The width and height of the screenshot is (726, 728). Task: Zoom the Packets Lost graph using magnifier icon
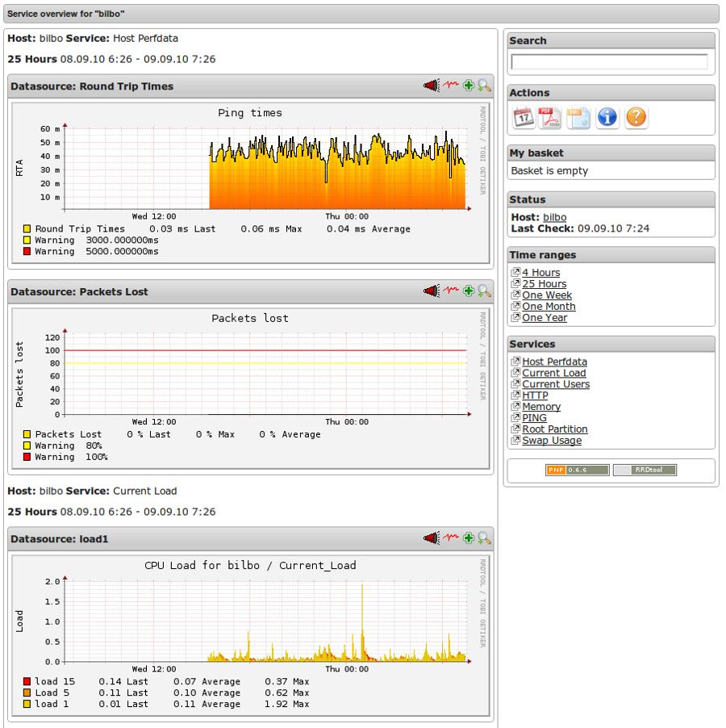click(484, 291)
